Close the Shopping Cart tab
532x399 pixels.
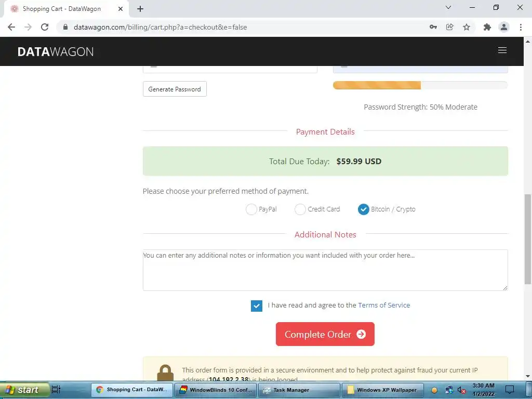121,9
